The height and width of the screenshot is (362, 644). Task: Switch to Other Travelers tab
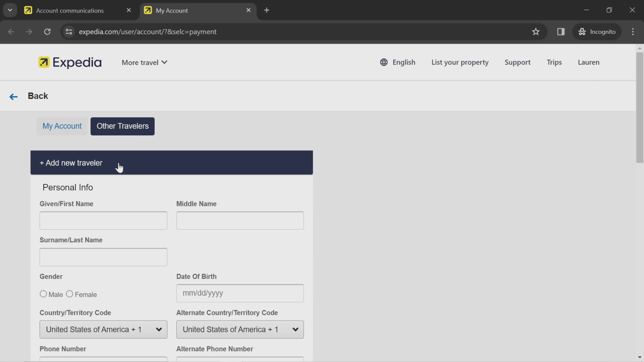(x=123, y=126)
